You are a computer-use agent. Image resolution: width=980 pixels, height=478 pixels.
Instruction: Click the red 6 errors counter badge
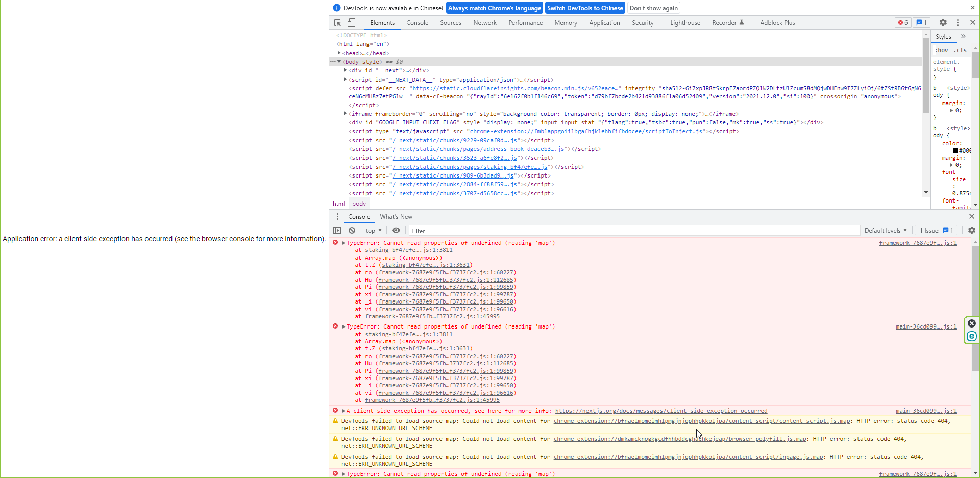point(903,23)
